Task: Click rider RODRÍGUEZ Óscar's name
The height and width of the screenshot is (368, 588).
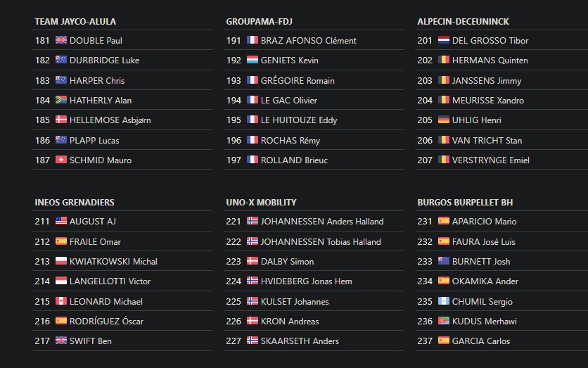Action: [106, 321]
